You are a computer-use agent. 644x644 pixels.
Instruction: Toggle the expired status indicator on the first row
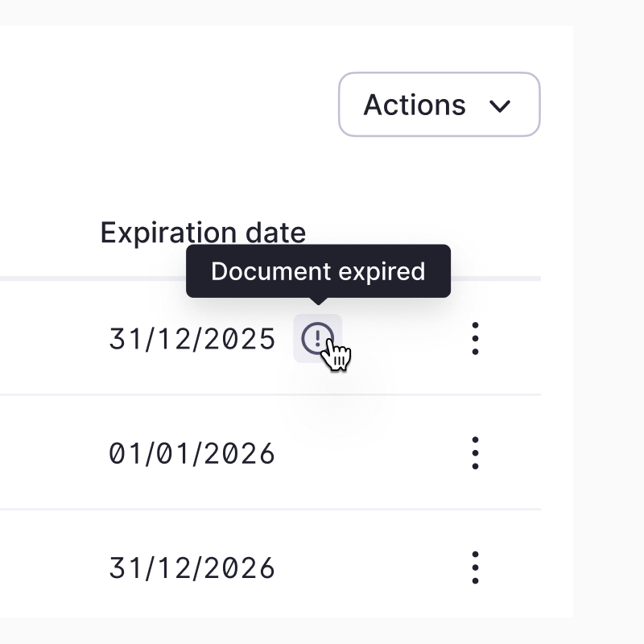pos(319,338)
